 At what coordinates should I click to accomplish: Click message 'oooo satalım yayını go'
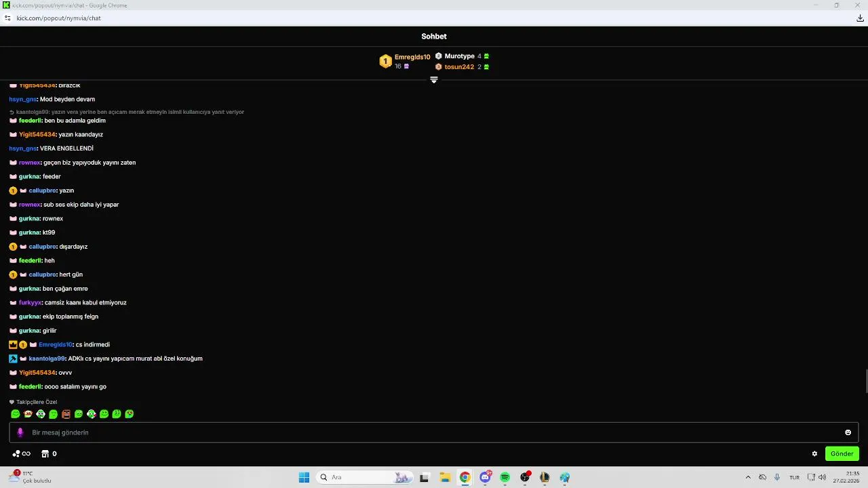pyautogui.click(x=75, y=387)
